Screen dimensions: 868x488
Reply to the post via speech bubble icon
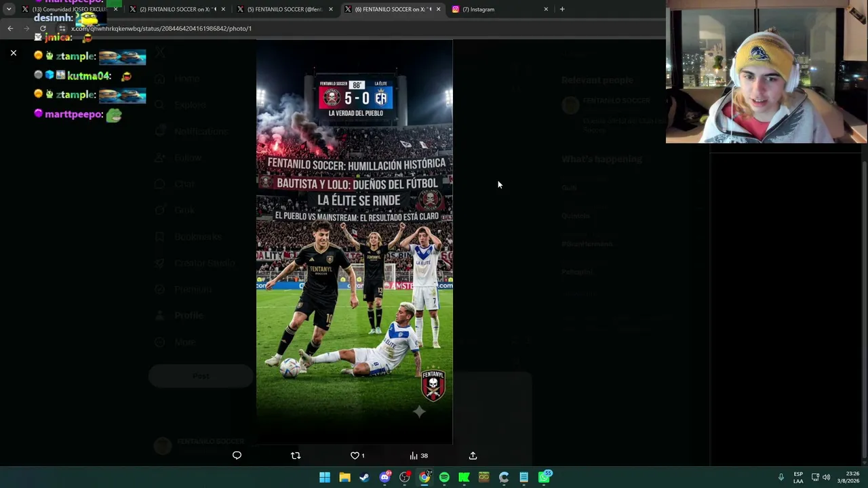(x=237, y=455)
